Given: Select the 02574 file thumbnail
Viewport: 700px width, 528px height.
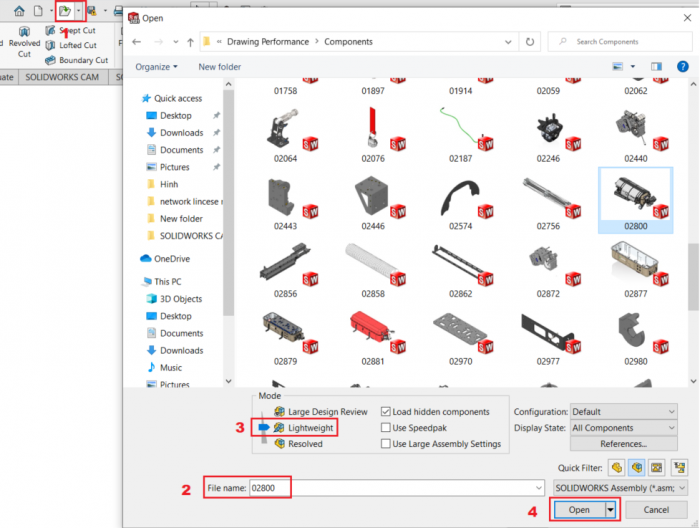Looking at the screenshot, I should click(x=460, y=203).
